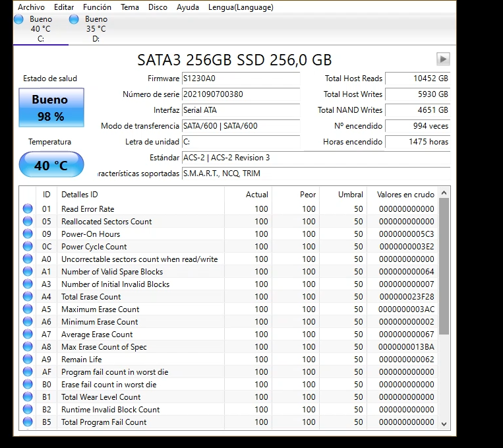Click Total Host Writes value 5930 GB

(418, 94)
